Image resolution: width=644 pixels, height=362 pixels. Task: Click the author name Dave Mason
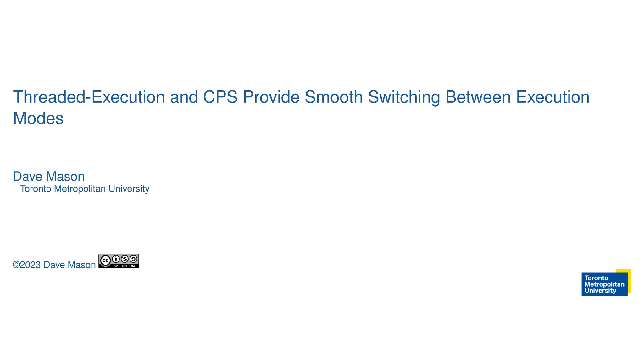pos(49,176)
